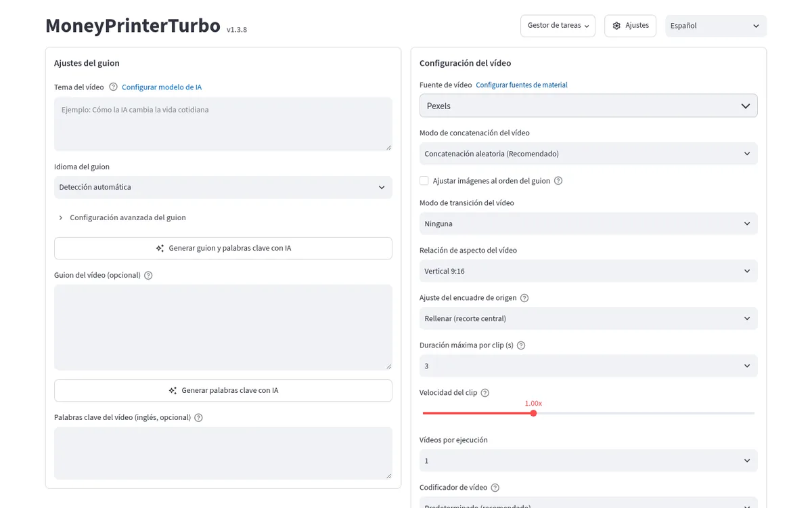Expand Configuración avanzada del guion
Screen dimensions: 812x508
pos(122,217)
